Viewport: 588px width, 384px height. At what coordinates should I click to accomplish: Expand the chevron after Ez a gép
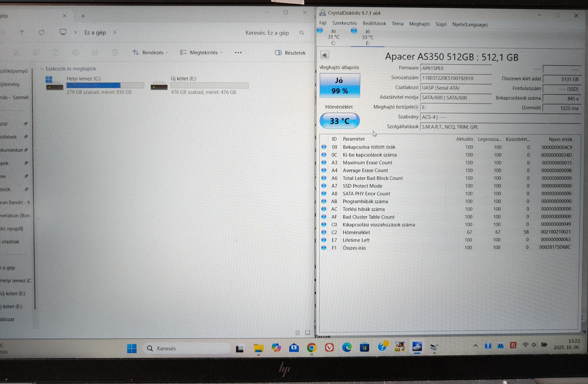[x=115, y=32]
